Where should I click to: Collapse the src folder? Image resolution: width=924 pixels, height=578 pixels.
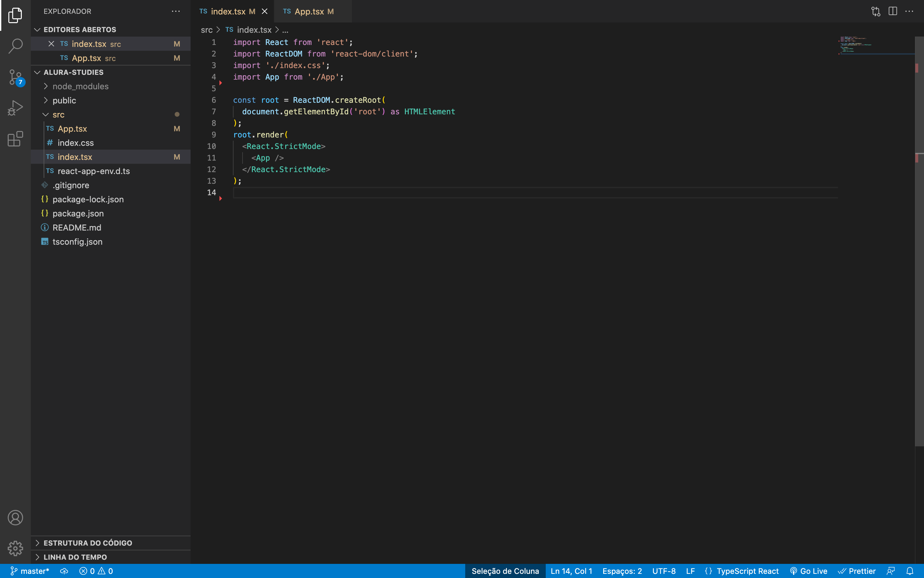pyautogui.click(x=111, y=115)
